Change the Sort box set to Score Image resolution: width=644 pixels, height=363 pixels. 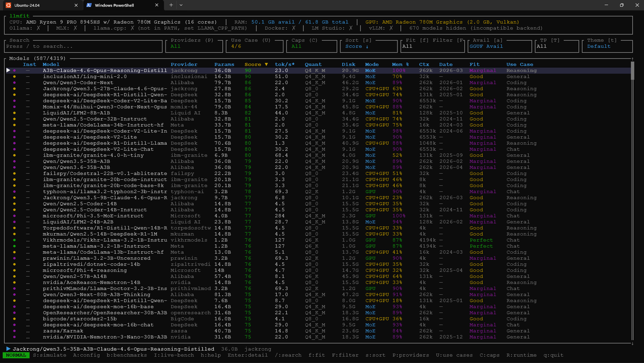368,46
